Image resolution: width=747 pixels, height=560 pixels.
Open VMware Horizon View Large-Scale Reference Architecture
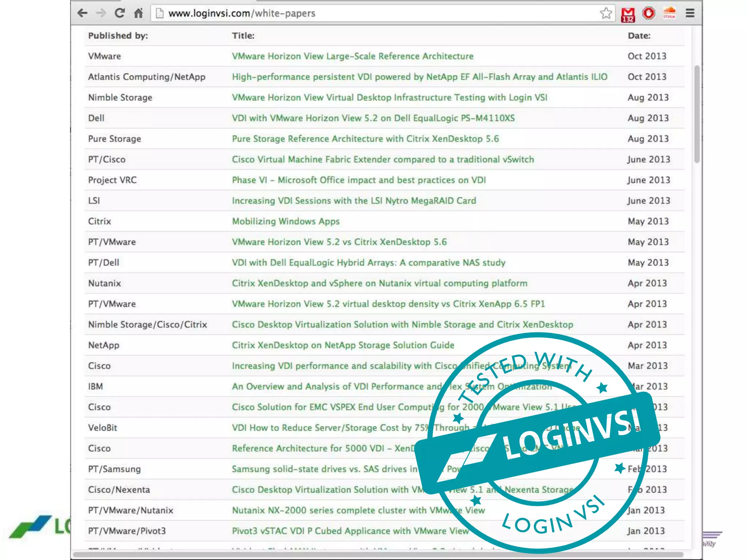352,56
